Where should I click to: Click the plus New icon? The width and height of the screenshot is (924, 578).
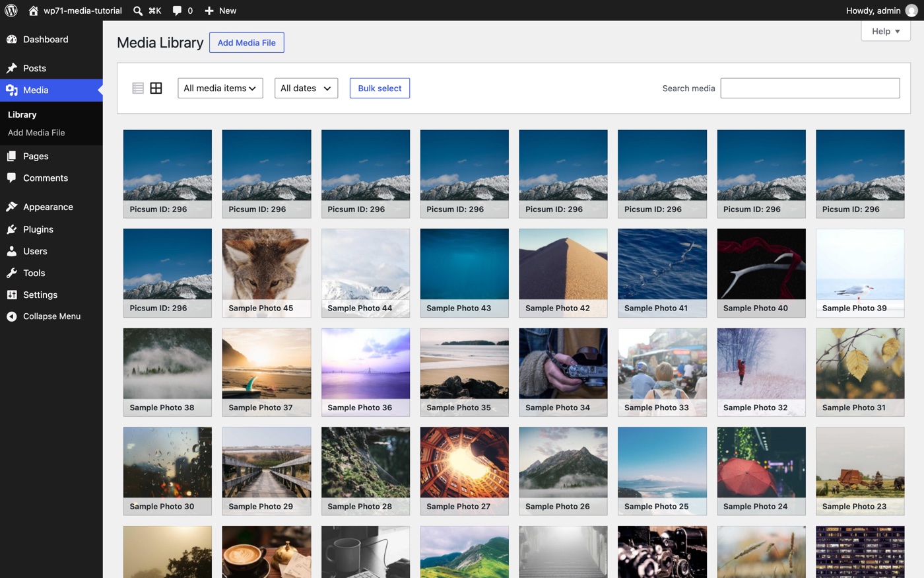pyautogui.click(x=209, y=11)
